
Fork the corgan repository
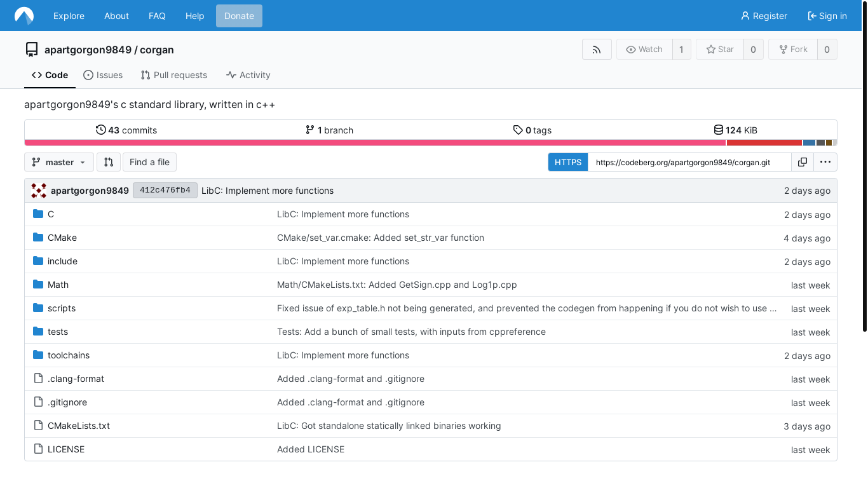click(792, 50)
